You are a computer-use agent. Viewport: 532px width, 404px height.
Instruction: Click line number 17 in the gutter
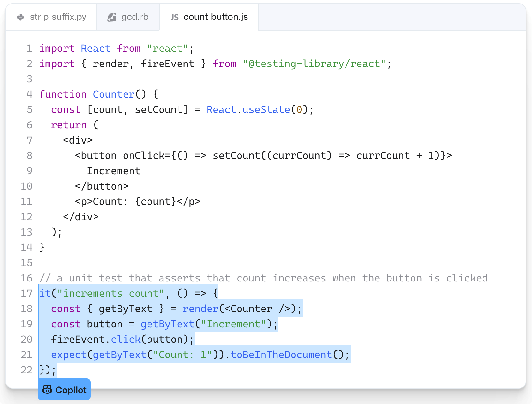point(27,293)
